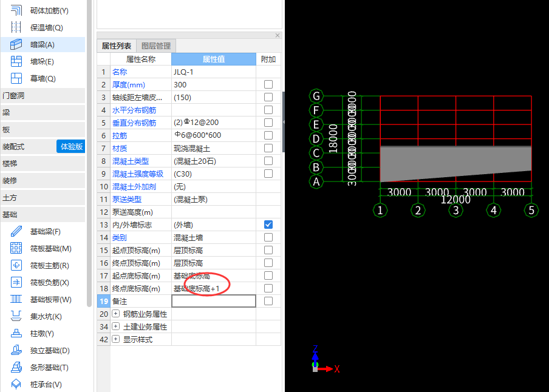
Task: Select the 基础板带(W) icon
Action: [16, 300]
